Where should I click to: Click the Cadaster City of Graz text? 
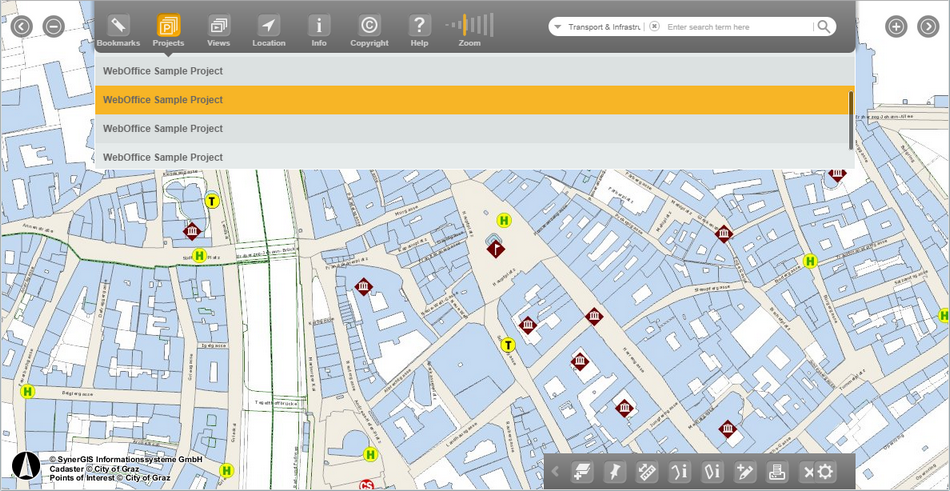tap(94, 469)
